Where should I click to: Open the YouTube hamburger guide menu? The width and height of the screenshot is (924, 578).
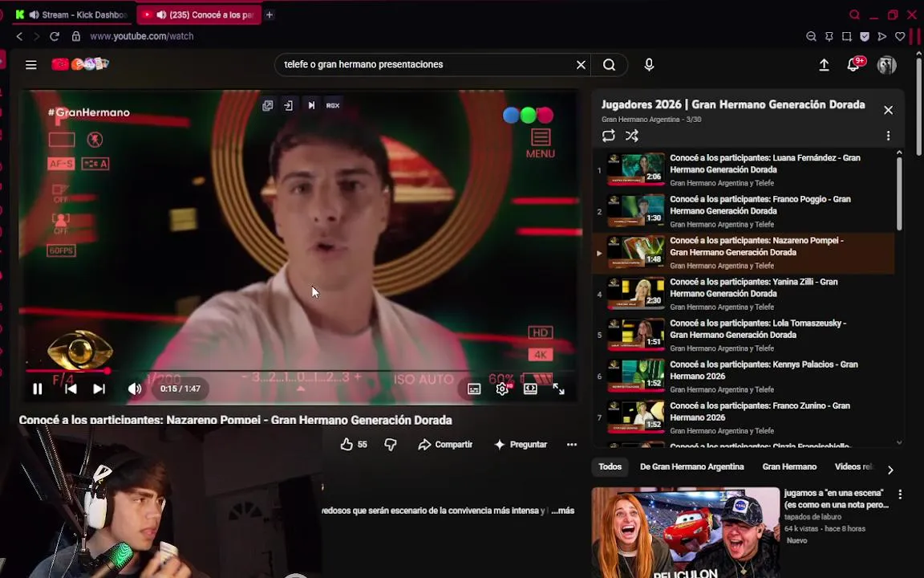pyautogui.click(x=31, y=65)
